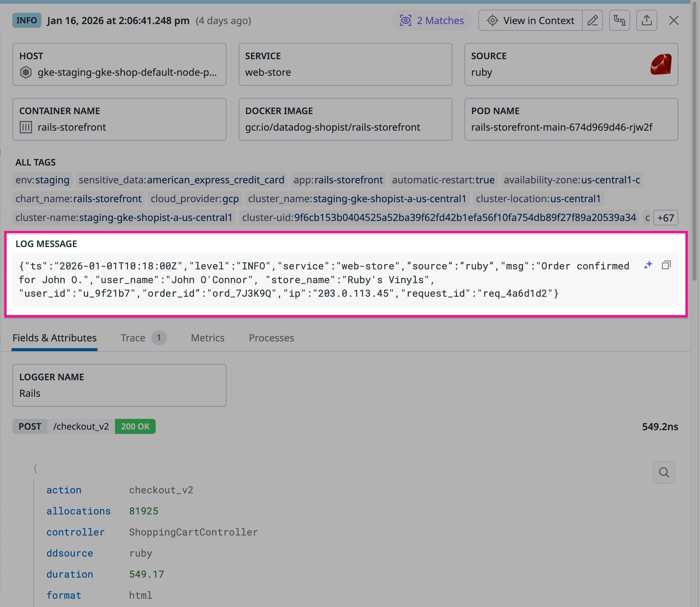Export the log via the share icon
The width and height of the screenshot is (700, 607).
tap(647, 20)
